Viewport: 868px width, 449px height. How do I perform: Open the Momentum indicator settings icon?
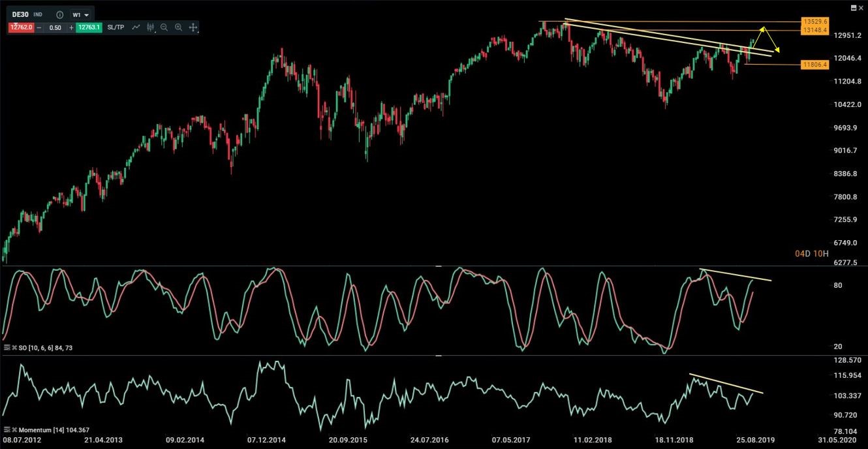tap(7, 430)
